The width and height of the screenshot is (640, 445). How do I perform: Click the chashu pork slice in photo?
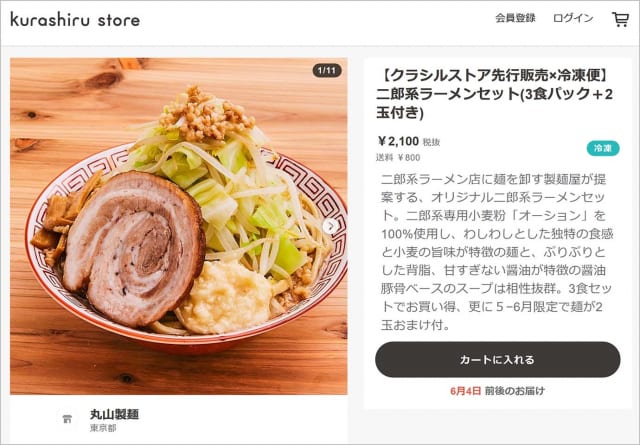coord(134,247)
